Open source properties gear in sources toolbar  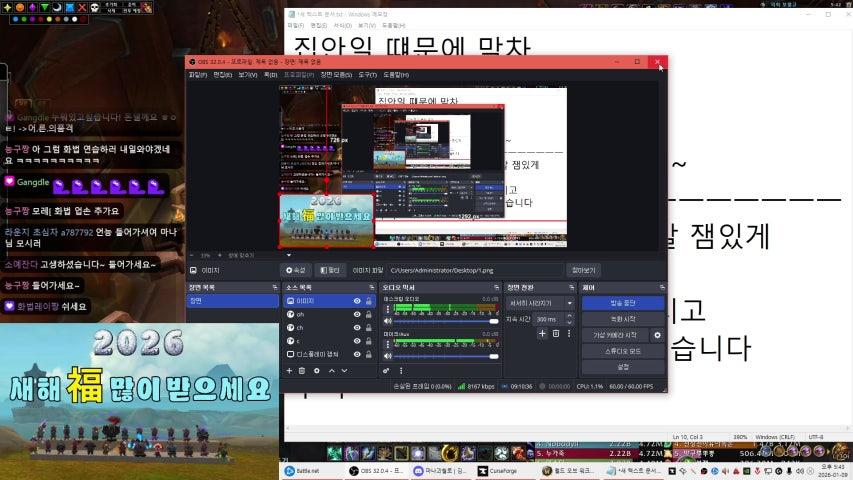[x=317, y=370]
